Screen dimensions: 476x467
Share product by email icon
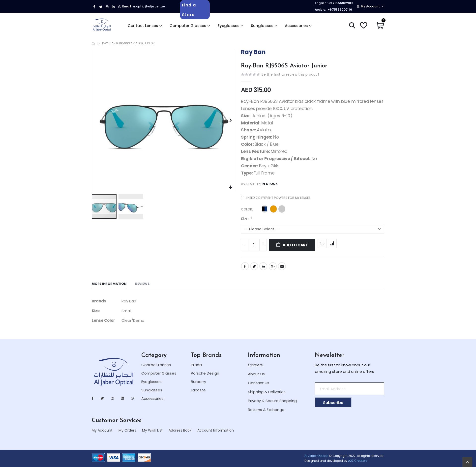pos(282,266)
